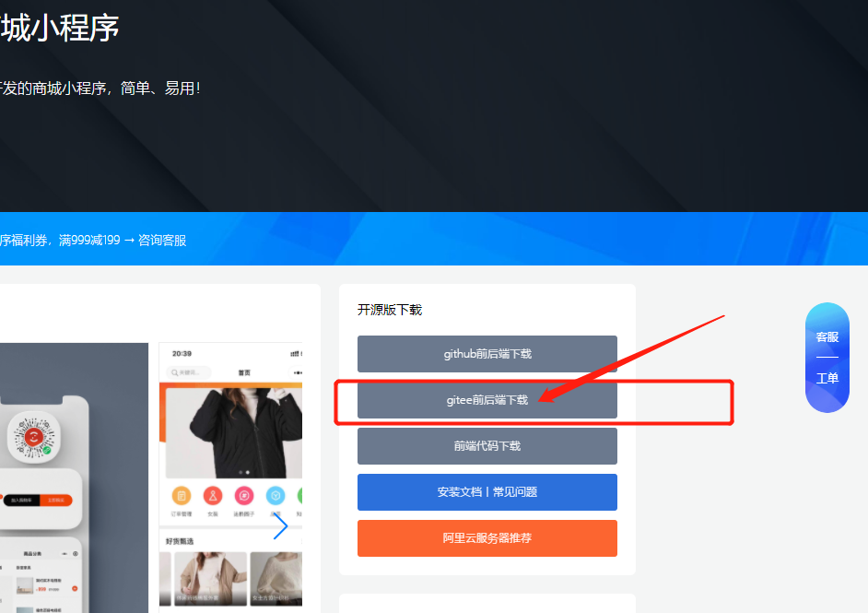Click the 咨询客服 banner link

(162, 241)
